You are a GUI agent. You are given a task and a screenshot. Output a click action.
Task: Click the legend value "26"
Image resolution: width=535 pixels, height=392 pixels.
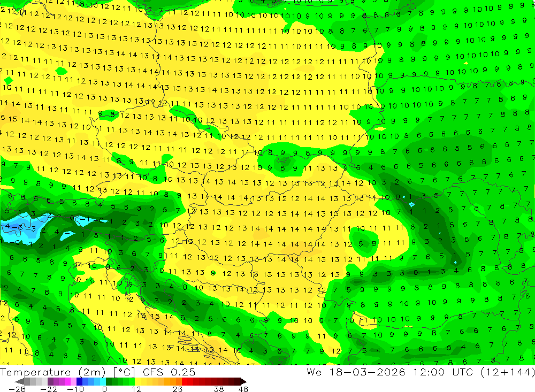pyautogui.click(x=178, y=389)
